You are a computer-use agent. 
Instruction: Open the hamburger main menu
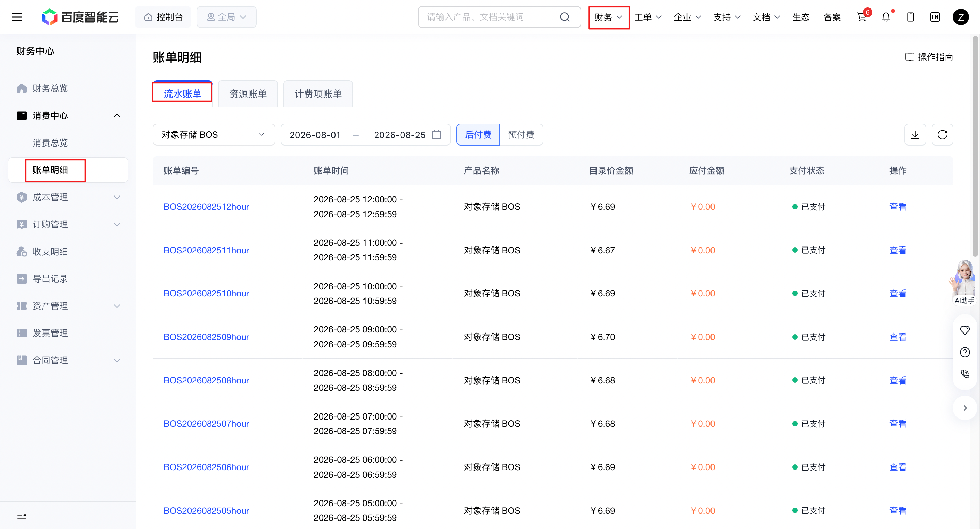coord(17,17)
